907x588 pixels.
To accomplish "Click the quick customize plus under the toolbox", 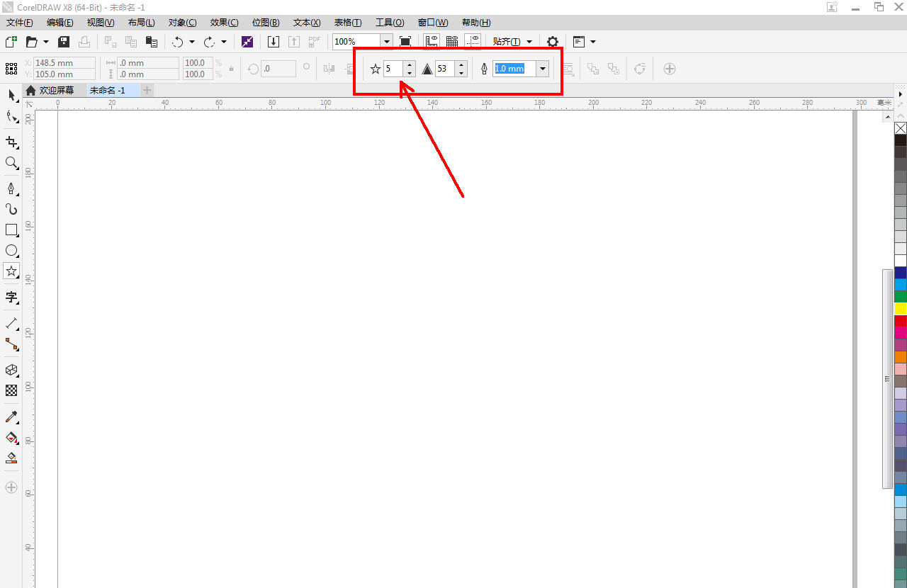I will click(11, 487).
